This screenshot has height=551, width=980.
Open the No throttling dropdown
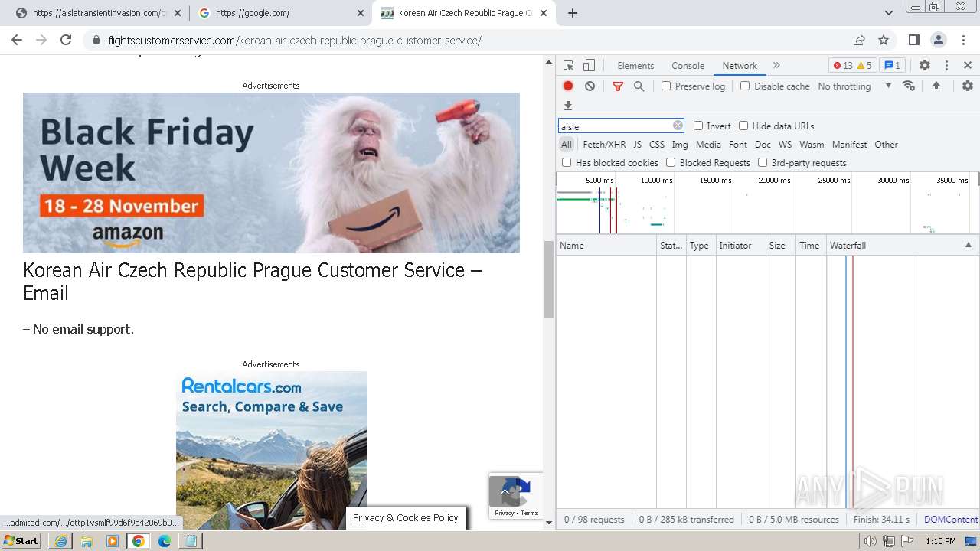854,86
